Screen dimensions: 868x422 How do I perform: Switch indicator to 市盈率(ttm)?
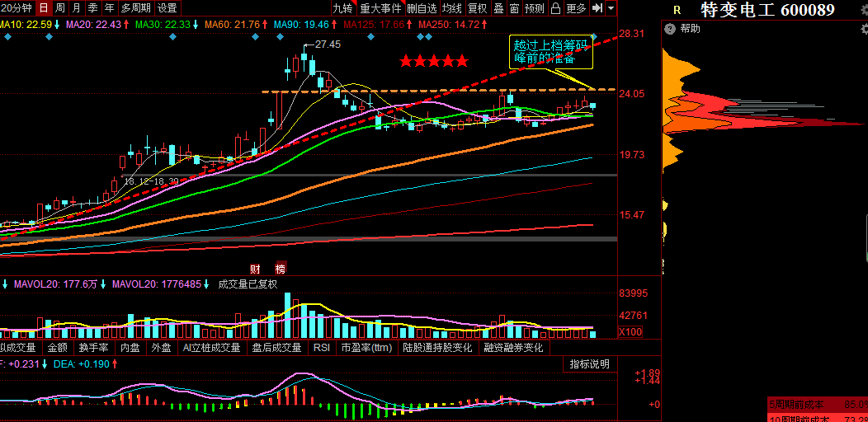(366, 348)
